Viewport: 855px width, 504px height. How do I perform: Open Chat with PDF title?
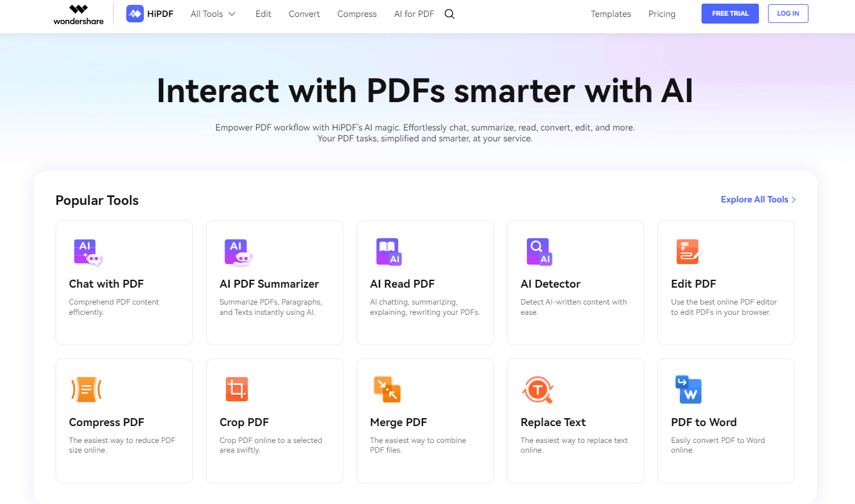[106, 284]
